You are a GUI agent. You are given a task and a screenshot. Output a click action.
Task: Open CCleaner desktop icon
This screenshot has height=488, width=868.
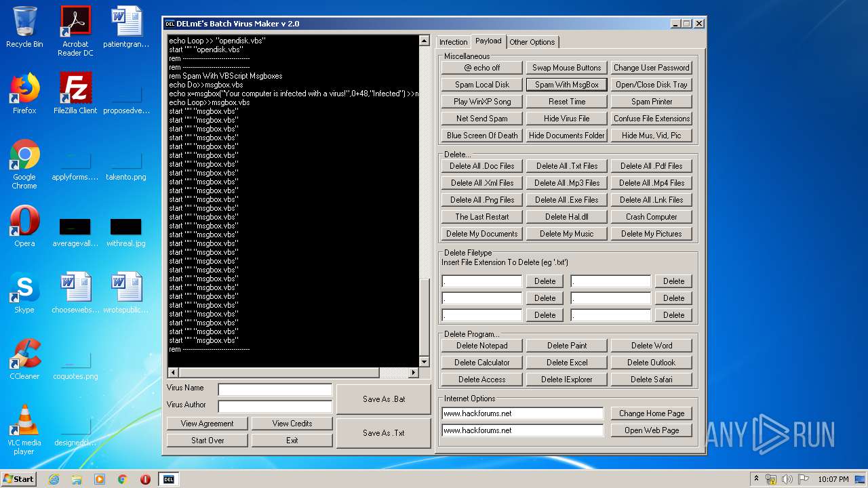24,359
